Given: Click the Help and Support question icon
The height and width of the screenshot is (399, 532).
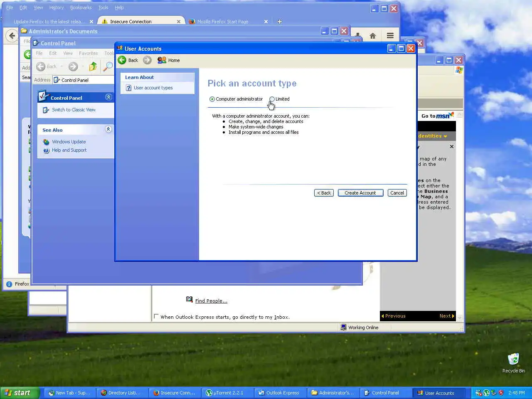Looking at the screenshot, I should [46, 150].
